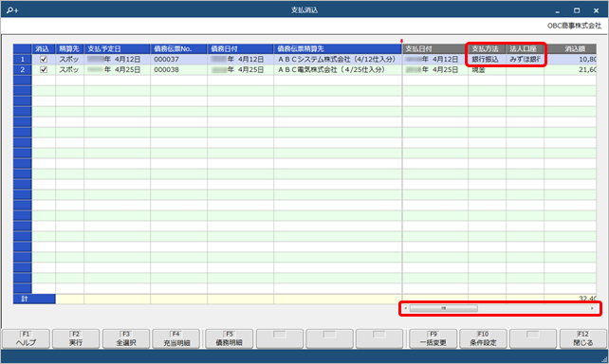Uncheck the 消込 checkbox in row 1
609x364 pixels.
(44, 60)
